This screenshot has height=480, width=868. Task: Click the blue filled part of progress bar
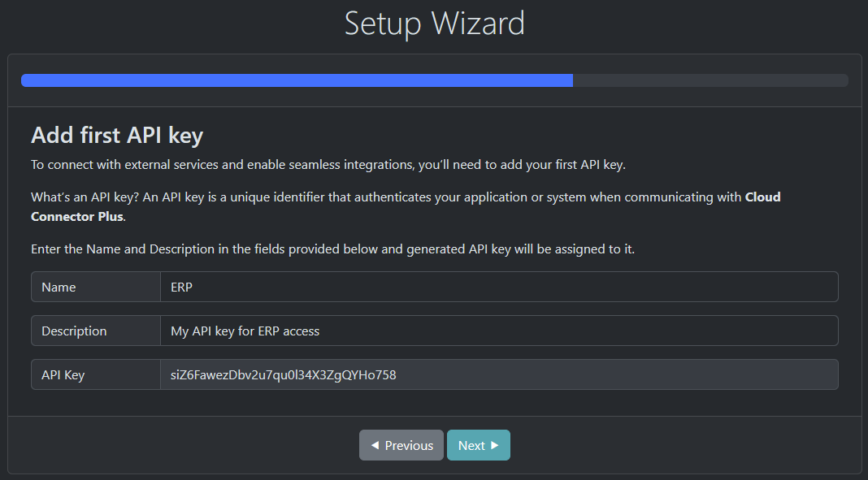pyautogui.click(x=297, y=80)
